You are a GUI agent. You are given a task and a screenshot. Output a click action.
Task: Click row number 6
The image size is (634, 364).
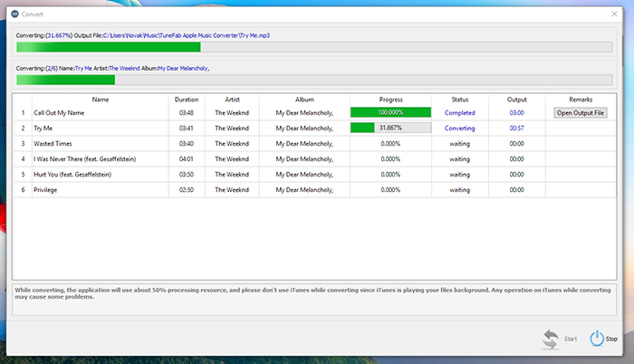[x=23, y=189]
